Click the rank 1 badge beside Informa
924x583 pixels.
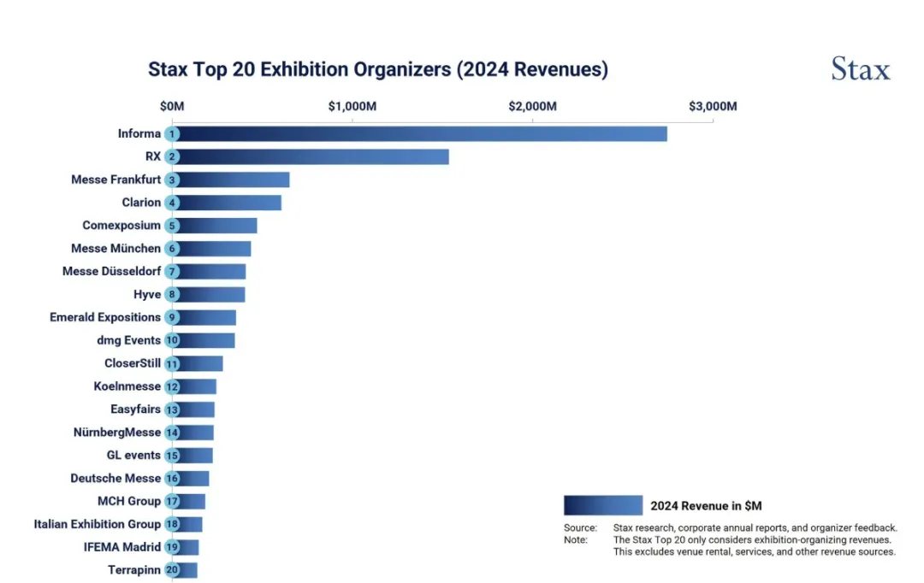172,133
